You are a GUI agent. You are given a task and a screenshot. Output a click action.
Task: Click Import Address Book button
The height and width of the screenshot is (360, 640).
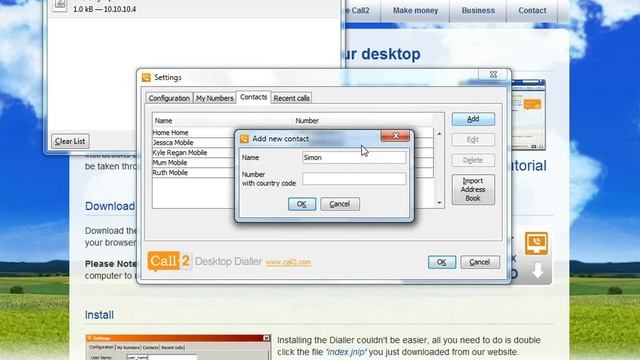pos(473,189)
